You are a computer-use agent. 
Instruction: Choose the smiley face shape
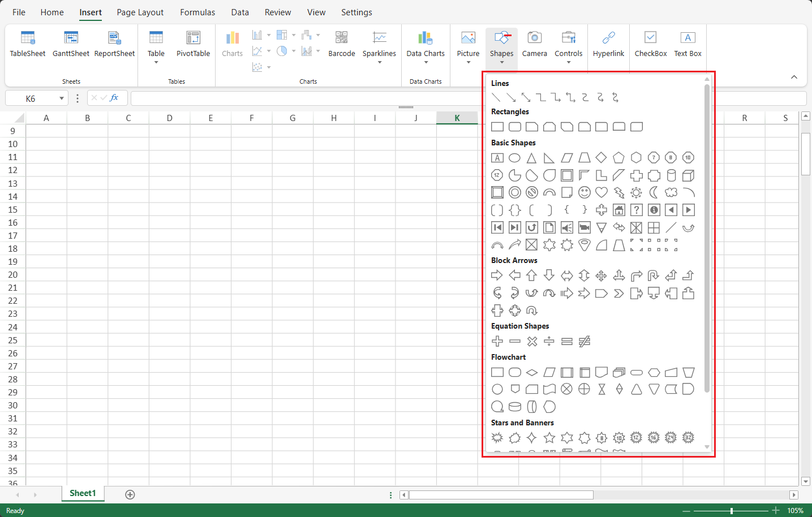point(585,193)
